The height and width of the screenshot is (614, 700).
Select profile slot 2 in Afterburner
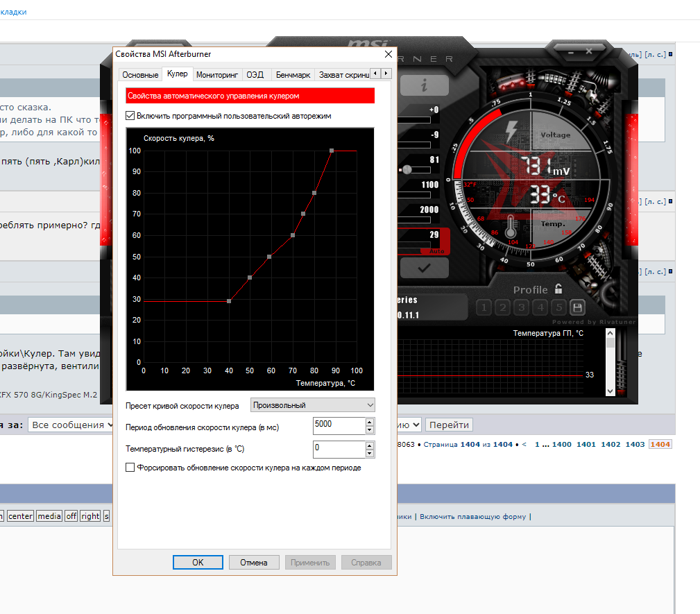(x=503, y=307)
